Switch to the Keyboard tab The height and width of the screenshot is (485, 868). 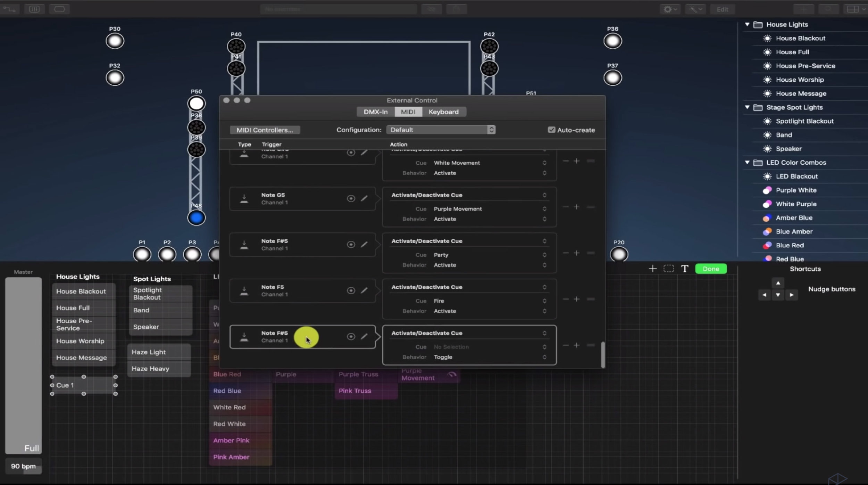click(444, 112)
